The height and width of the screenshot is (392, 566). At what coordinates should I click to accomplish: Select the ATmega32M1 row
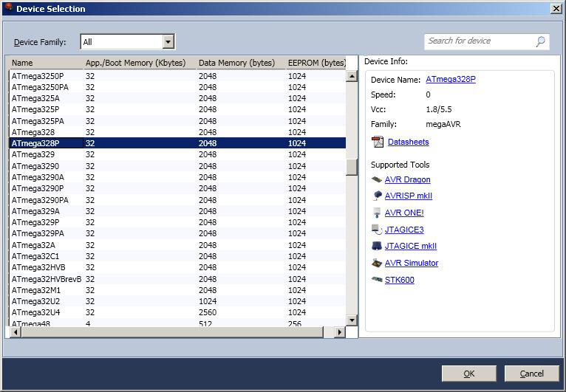[177, 290]
